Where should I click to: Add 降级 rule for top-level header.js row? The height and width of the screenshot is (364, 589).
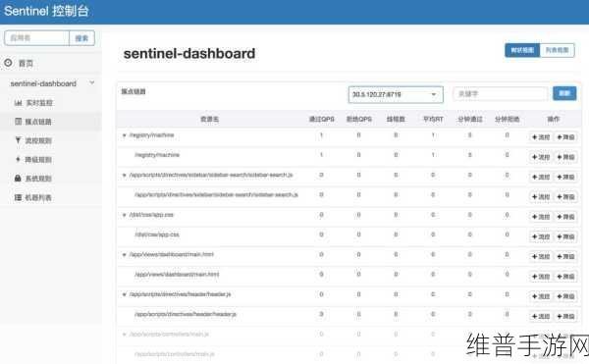tap(565, 296)
